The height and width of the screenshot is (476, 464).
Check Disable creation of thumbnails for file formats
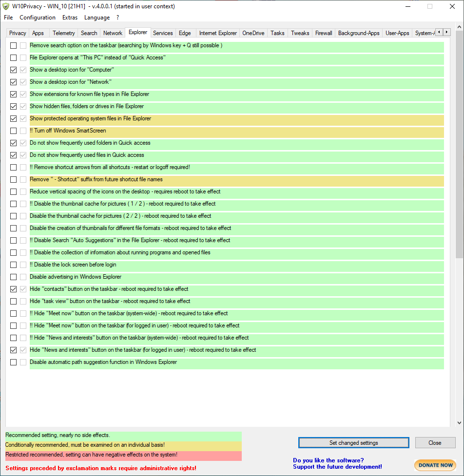tap(13, 228)
